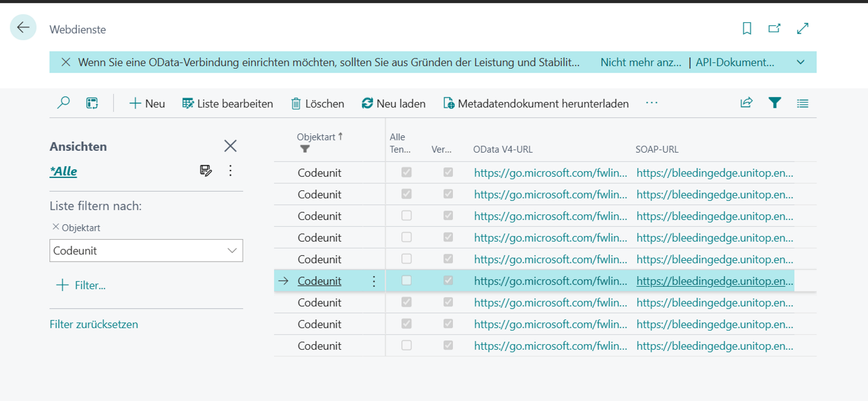Toggle Ver. checkbox in last row
The image size is (868, 401).
(448, 346)
